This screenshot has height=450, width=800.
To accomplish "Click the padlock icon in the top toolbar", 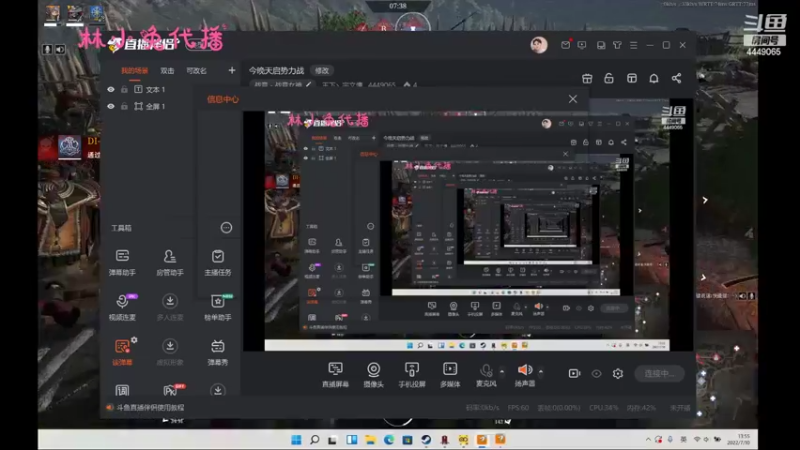I will pyautogui.click(x=609, y=78).
